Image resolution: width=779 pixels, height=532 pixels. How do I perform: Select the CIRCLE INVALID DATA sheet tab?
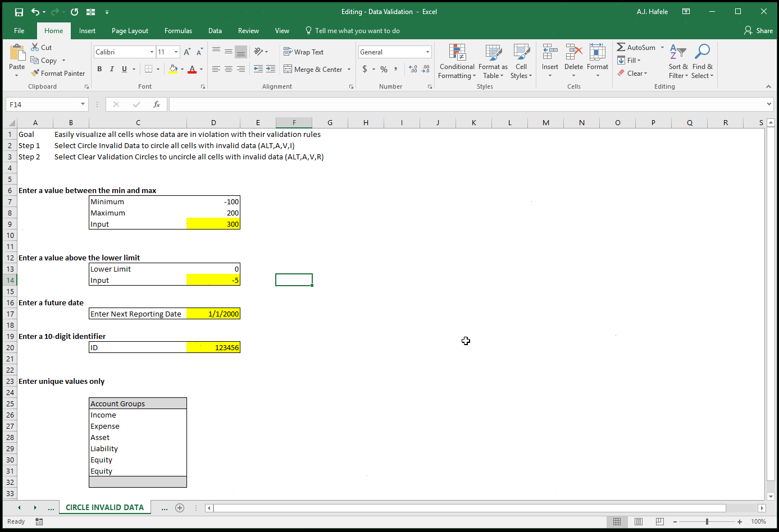tap(104, 507)
